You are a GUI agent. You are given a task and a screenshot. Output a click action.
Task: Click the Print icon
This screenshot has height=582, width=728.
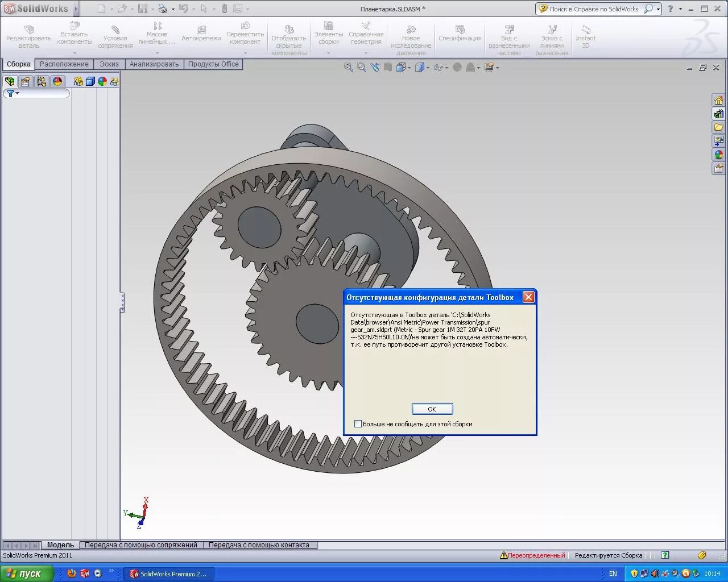163,9
